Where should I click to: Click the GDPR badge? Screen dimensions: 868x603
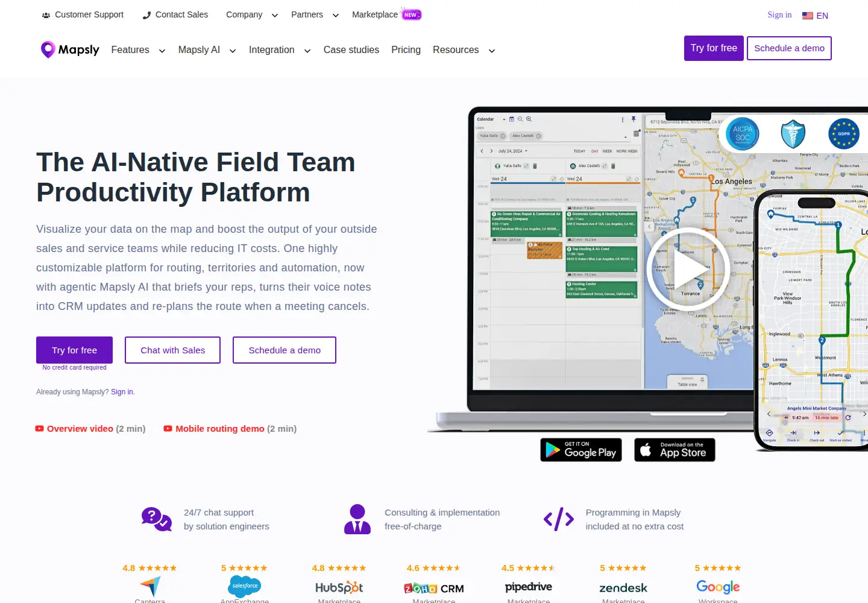click(x=844, y=133)
